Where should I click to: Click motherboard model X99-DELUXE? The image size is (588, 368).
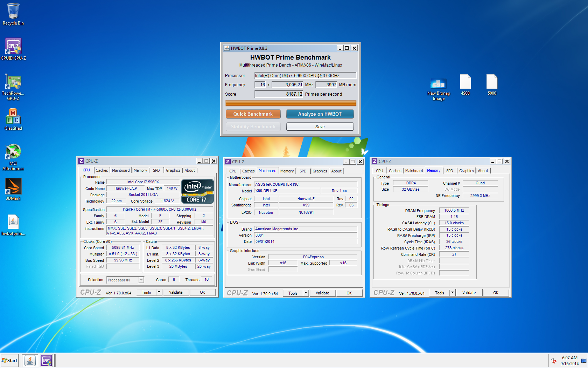pyautogui.click(x=287, y=191)
